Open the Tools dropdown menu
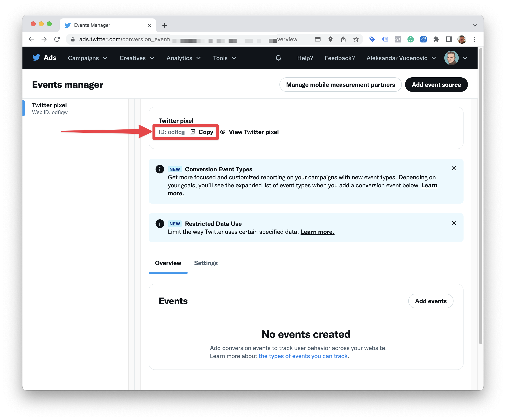This screenshot has width=506, height=420. point(225,58)
